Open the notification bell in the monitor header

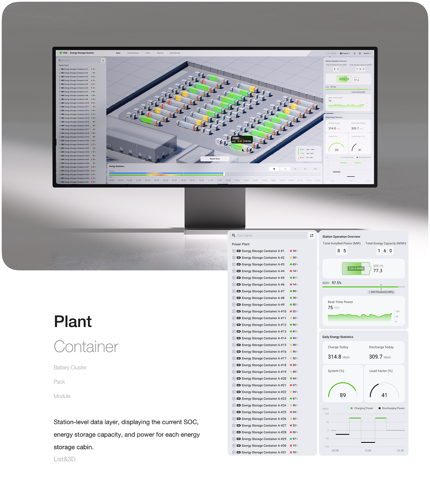coord(354,53)
